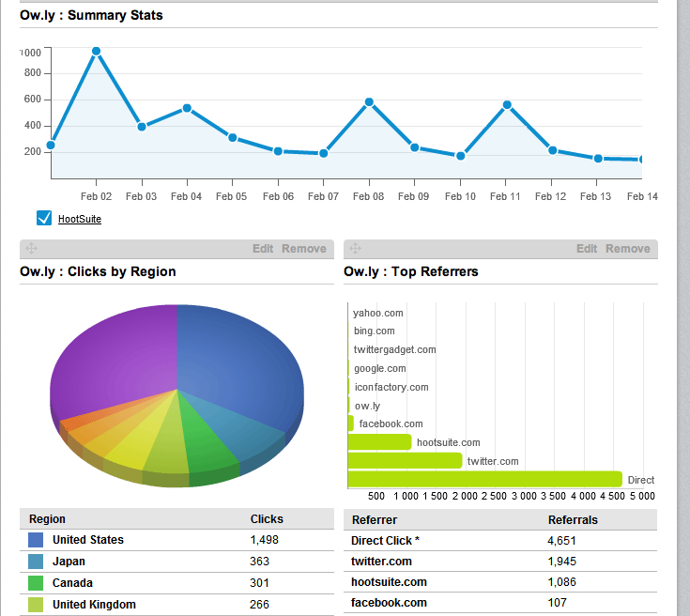
Task: Select the United Kingdom region row label
Action: coord(94,605)
